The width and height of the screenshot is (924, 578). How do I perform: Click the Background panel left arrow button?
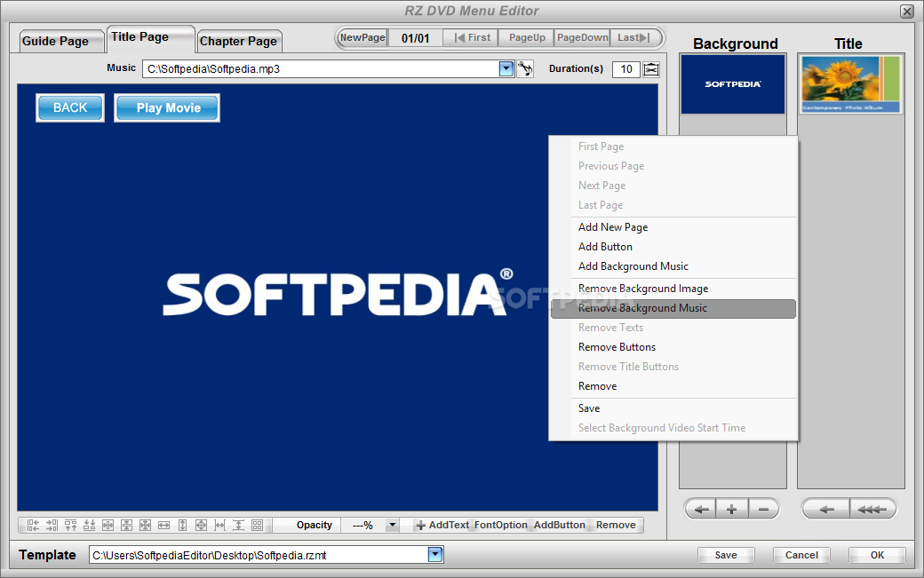pos(701,509)
